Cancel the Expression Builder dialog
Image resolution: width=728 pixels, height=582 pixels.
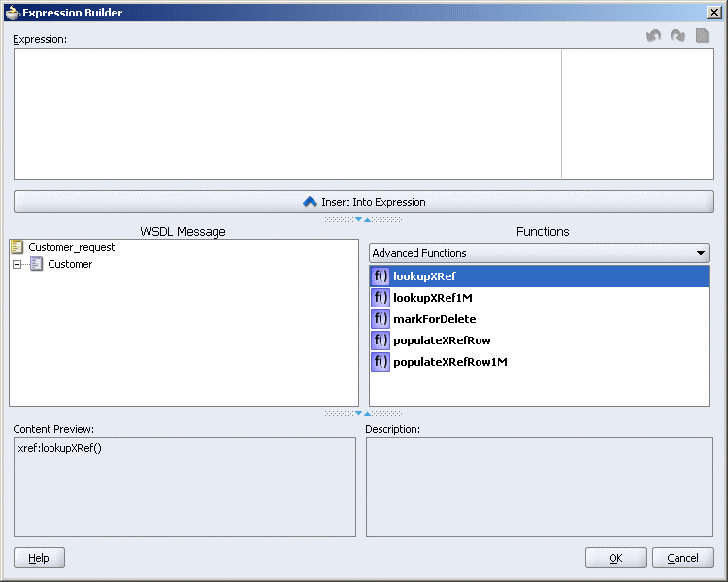(683, 558)
